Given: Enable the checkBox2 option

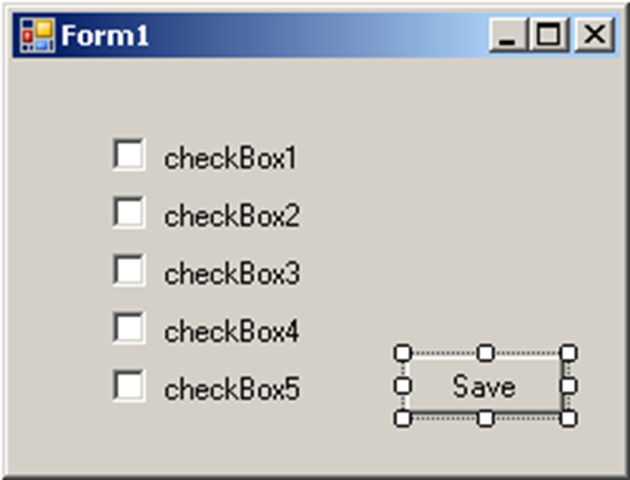Looking at the screenshot, I should tap(129, 213).
